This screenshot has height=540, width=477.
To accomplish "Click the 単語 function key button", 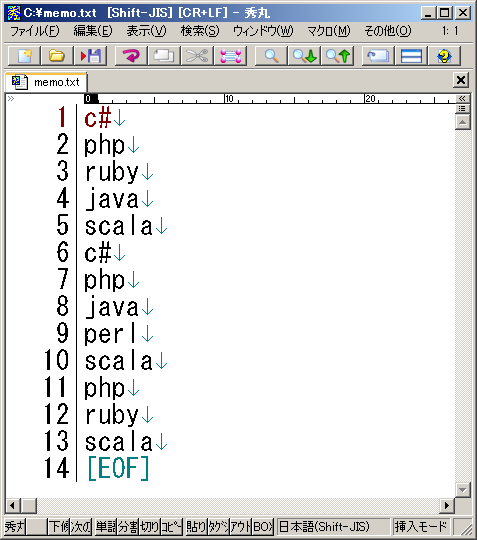I will click(106, 527).
